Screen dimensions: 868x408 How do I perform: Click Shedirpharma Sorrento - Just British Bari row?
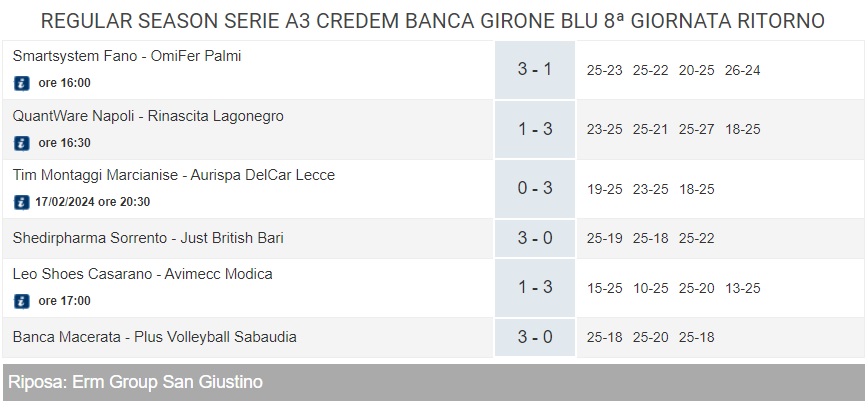pos(148,238)
